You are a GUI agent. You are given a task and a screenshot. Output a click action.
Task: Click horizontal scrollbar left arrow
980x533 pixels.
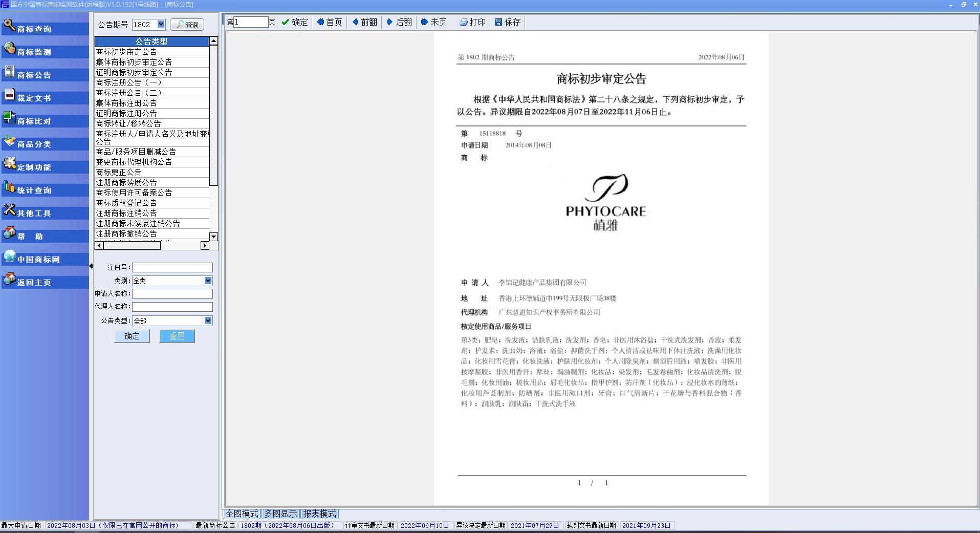tap(99, 245)
